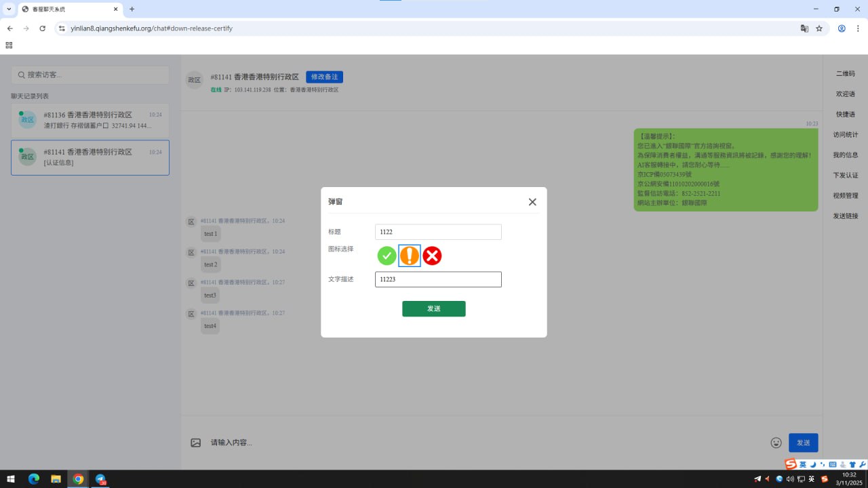Click the 搜索访客 search box
This screenshot has height=488, width=868.
coord(90,75)
